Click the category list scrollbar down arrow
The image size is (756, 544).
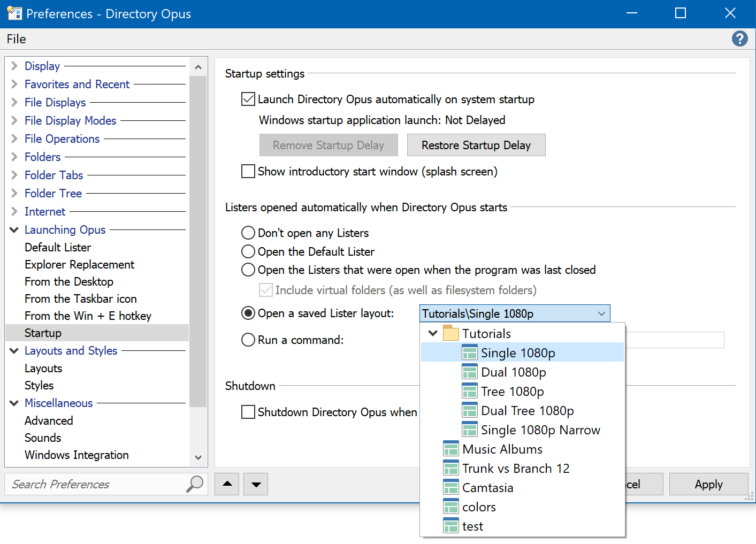198,457
